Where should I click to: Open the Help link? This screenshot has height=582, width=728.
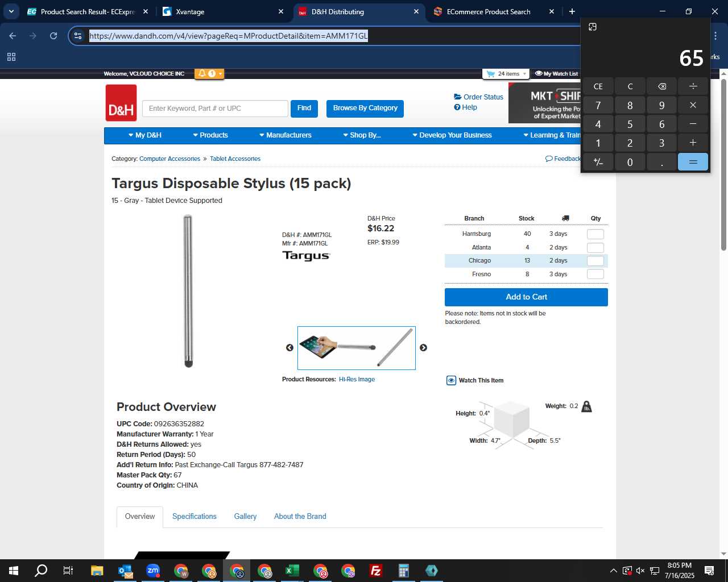coord(465,107)
